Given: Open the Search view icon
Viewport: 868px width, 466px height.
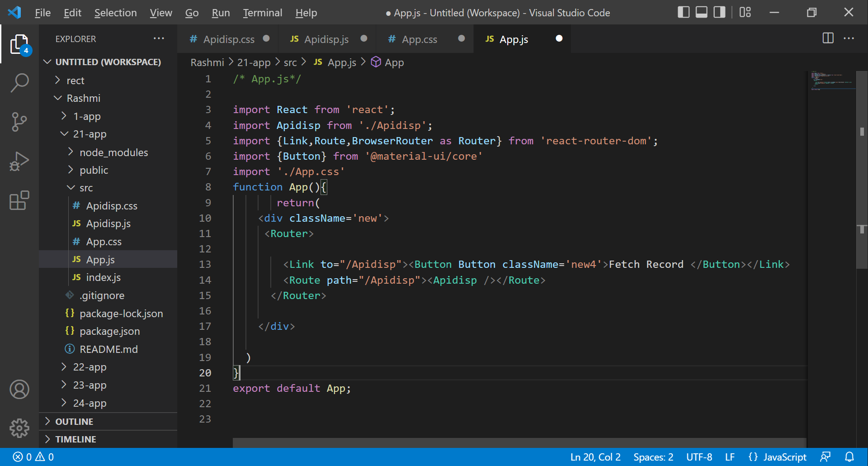Looking at the screenshot, I should click(x=19, y=83).
